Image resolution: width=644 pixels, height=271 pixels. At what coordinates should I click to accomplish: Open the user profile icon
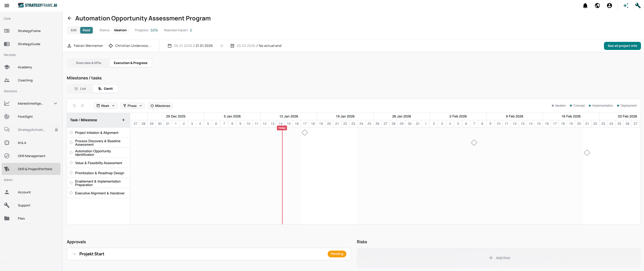(609, 6)
